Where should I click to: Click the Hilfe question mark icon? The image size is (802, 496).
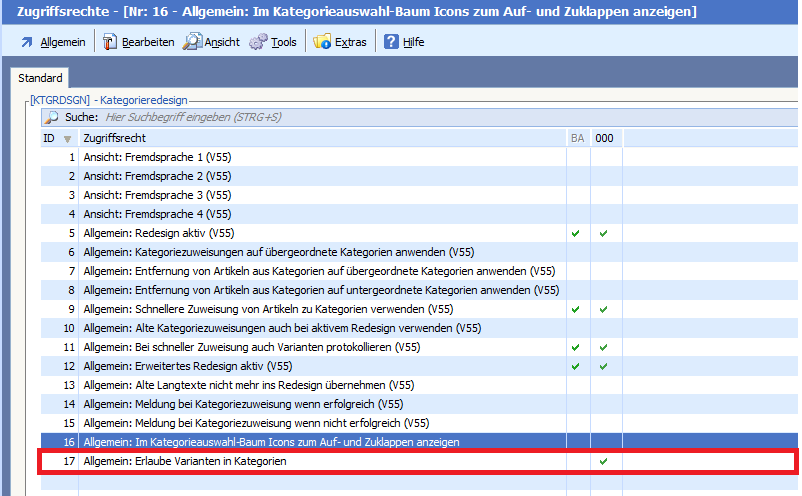(x=391, y=42)
